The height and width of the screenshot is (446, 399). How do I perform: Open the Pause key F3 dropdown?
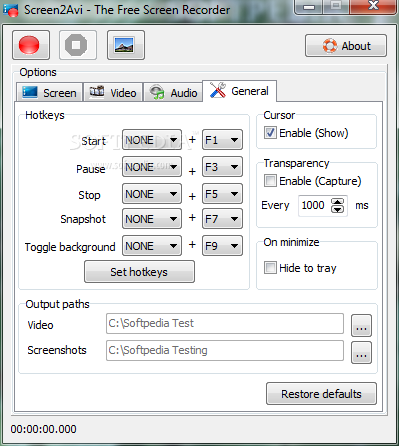click(x=222, y=167)
